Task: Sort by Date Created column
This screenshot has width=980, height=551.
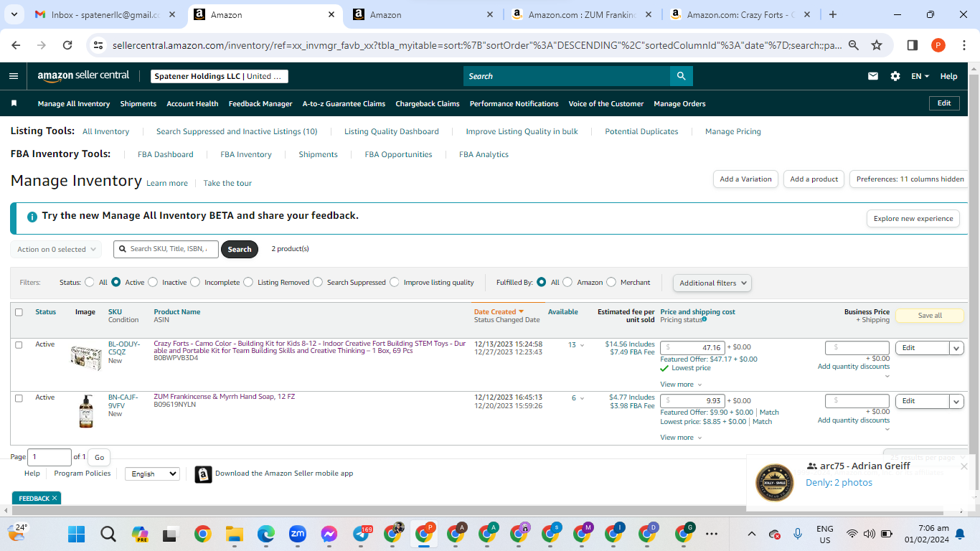Action: point(499,312)
